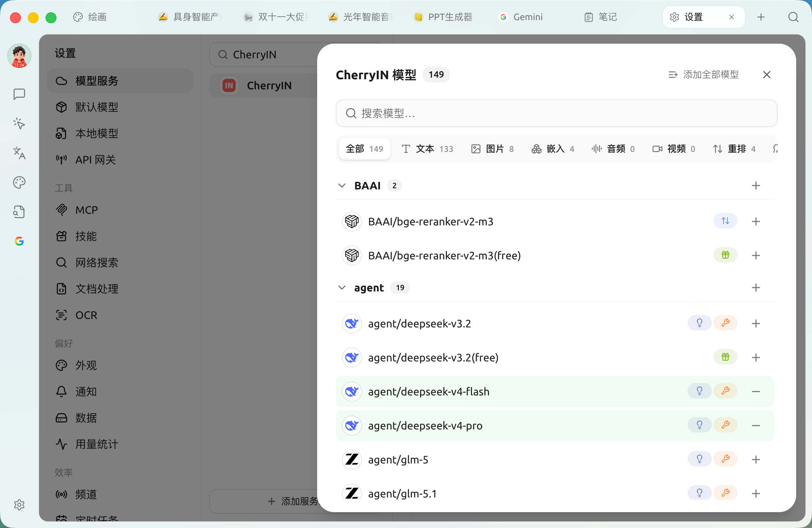Switch to the 图片 image filter tab
812x528 pixels.
(x=493, y=149)
